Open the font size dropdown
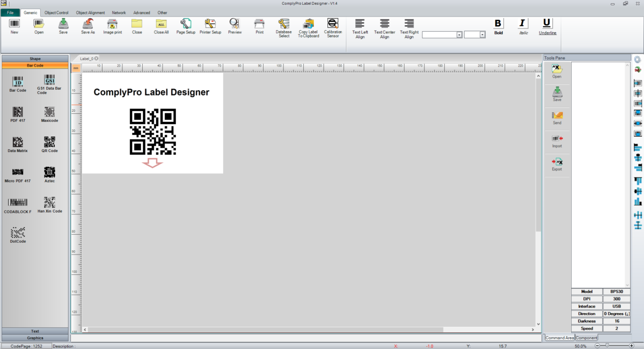This screenshot has height=349, width=644. 482,34
